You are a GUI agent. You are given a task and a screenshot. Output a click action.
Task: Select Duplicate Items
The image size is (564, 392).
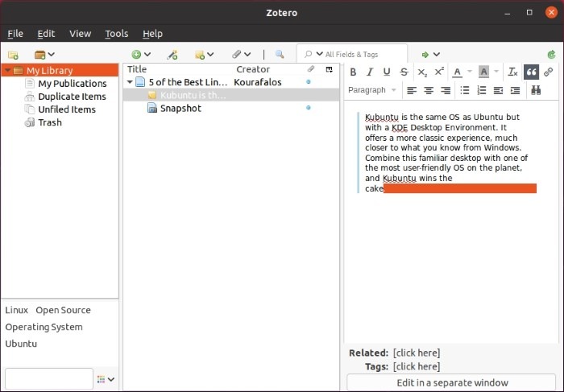pyautogui.click(x=72, y=97)
